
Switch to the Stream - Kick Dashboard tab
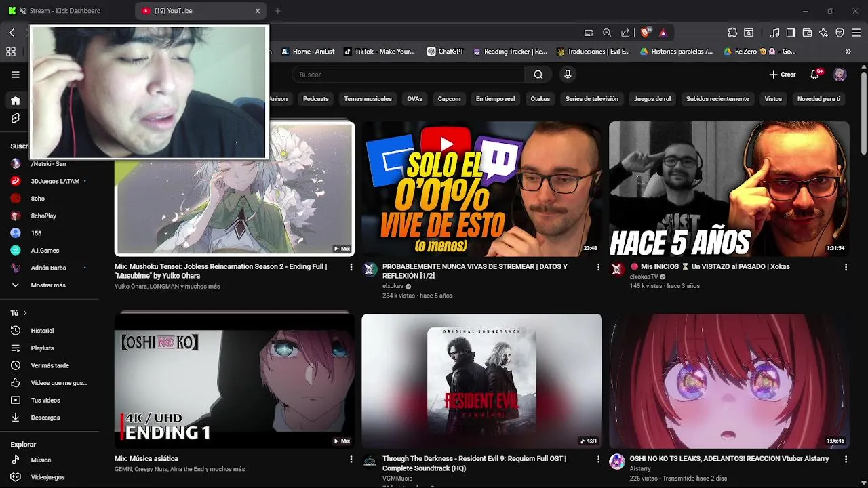66,11
